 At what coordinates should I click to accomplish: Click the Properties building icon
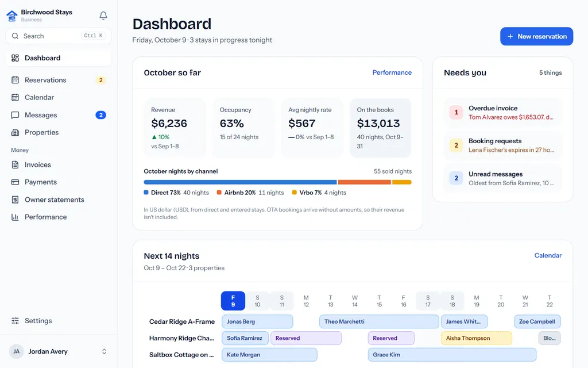15,132
